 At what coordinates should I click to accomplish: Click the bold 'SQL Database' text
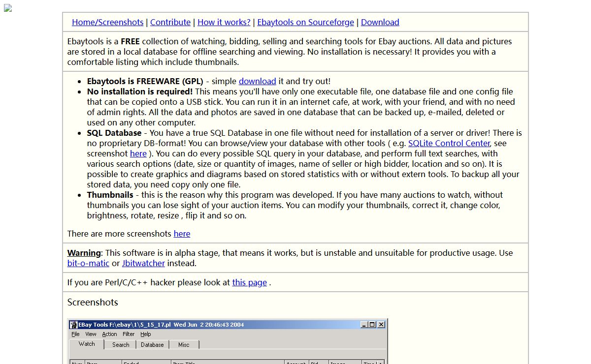[x=114, y=133]
